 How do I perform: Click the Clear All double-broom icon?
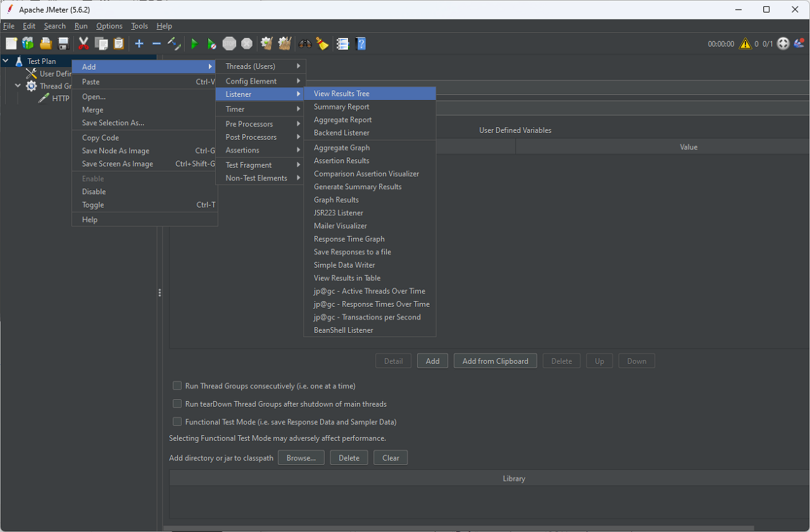[x=285, y=44]
